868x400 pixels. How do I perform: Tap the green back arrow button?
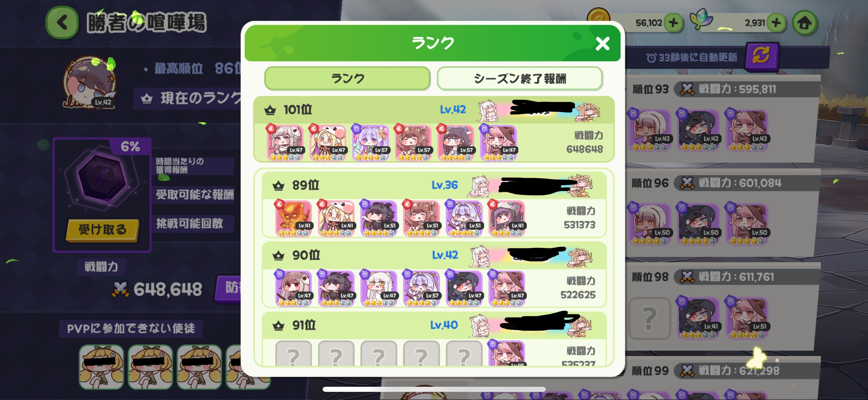[62, 23]
